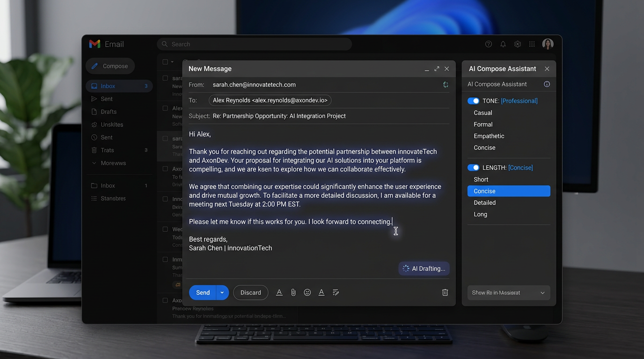Select Detailed length
This screenshot has width=644, height=359.
pyautogui.click(x=484, y=203)
